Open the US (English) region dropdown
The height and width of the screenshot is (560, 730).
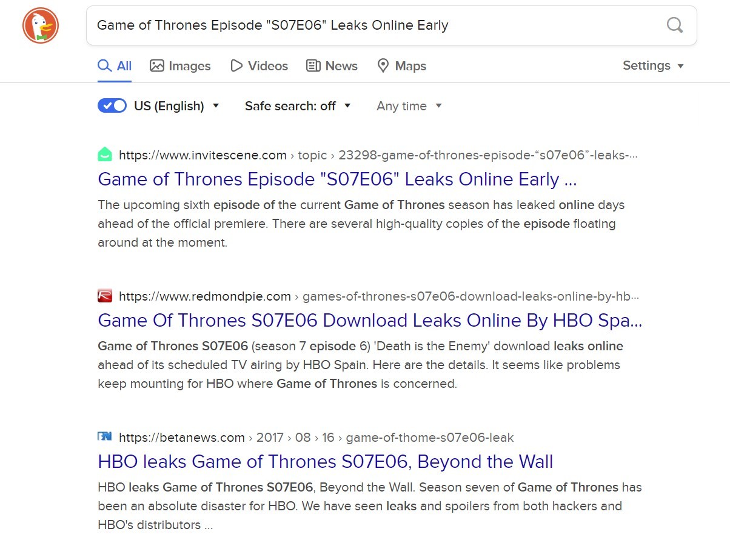[x=176, y=106]
